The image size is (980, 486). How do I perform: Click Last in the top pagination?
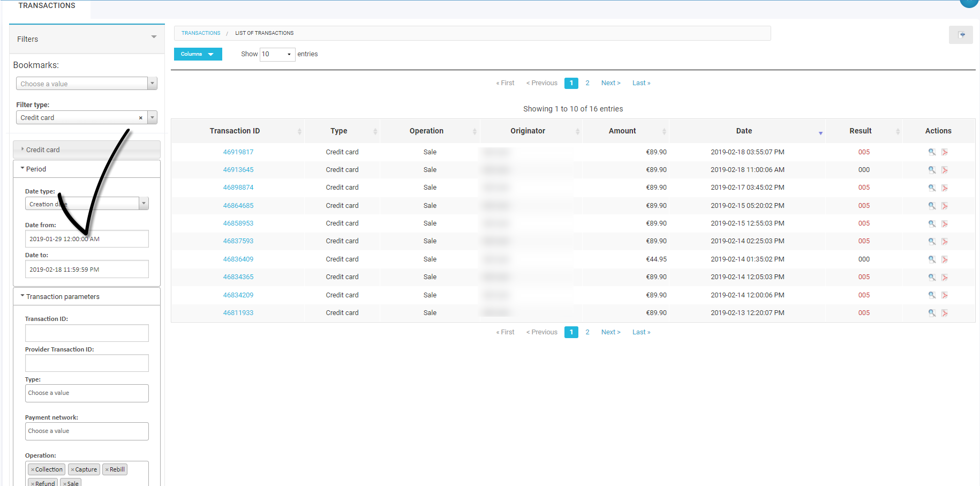[x=641, y=83]
